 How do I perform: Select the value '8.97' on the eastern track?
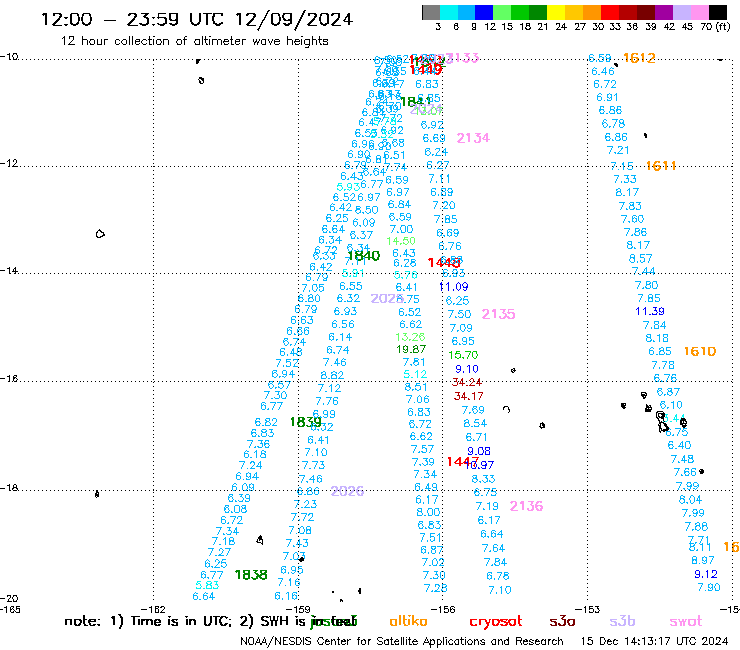click(x=703, y=560)
